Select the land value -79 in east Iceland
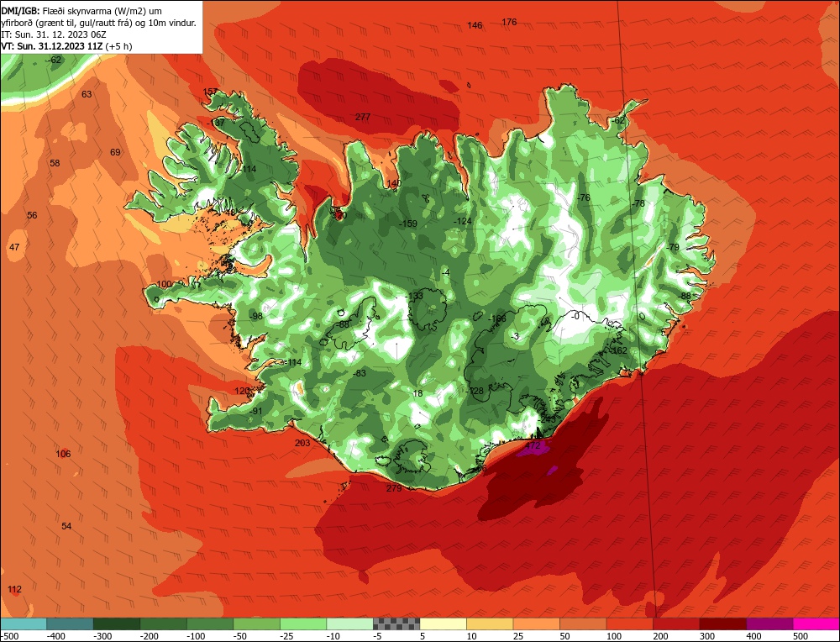 pos(672,247)
